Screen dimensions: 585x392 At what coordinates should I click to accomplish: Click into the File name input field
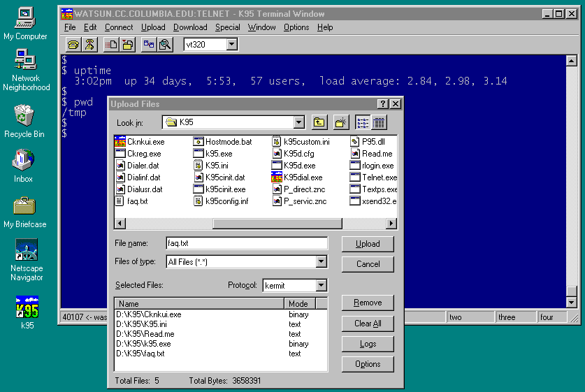point(247,243)
